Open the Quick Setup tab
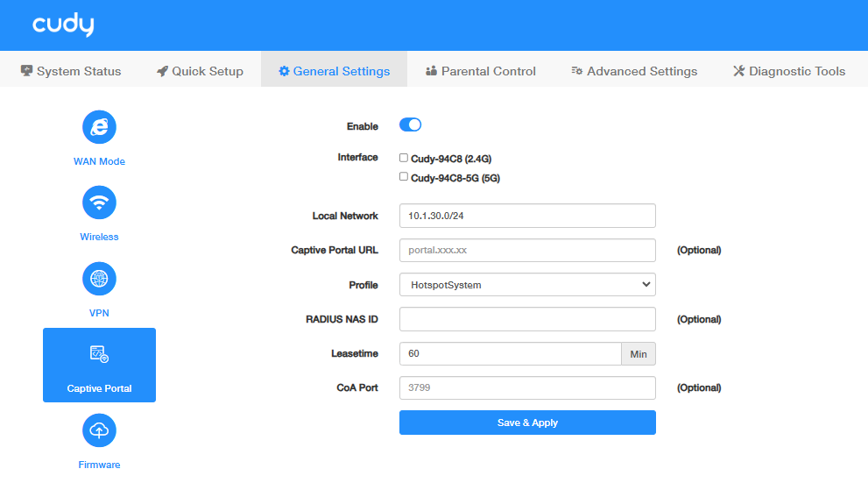 point(200,71)
